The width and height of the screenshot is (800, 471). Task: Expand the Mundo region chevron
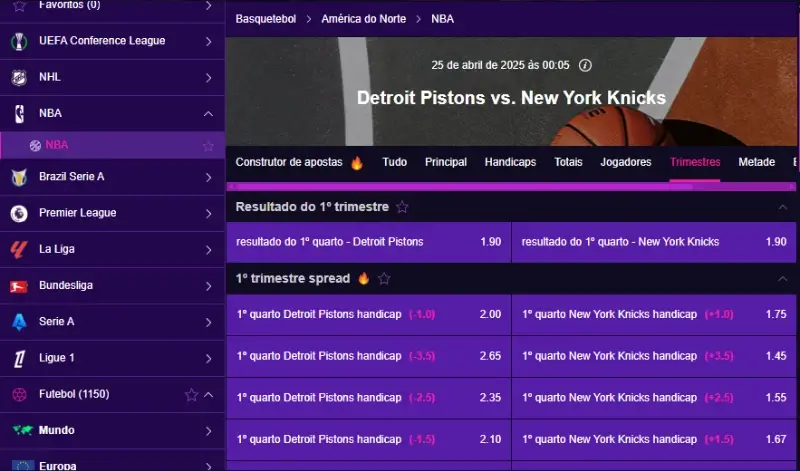pos(208,431)
